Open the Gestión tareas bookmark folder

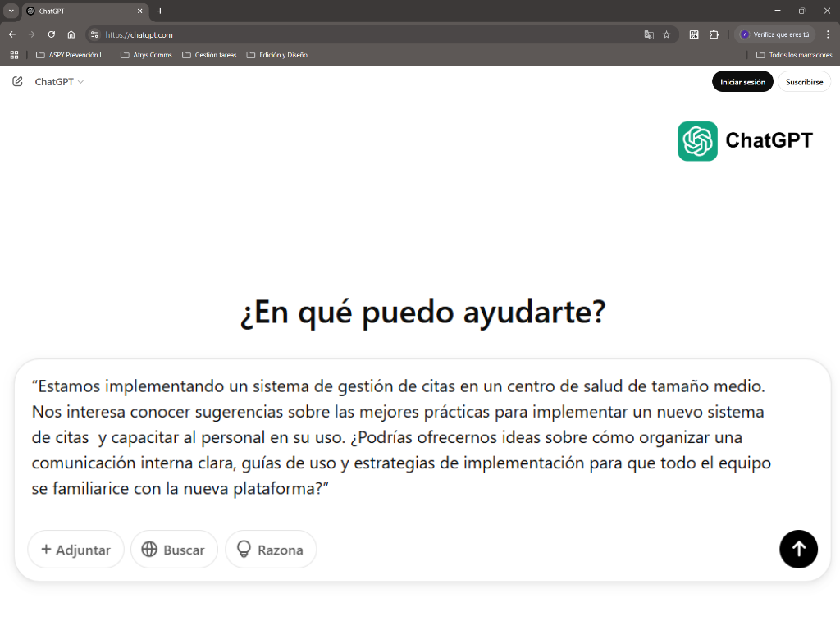click(x=209, y=55)
